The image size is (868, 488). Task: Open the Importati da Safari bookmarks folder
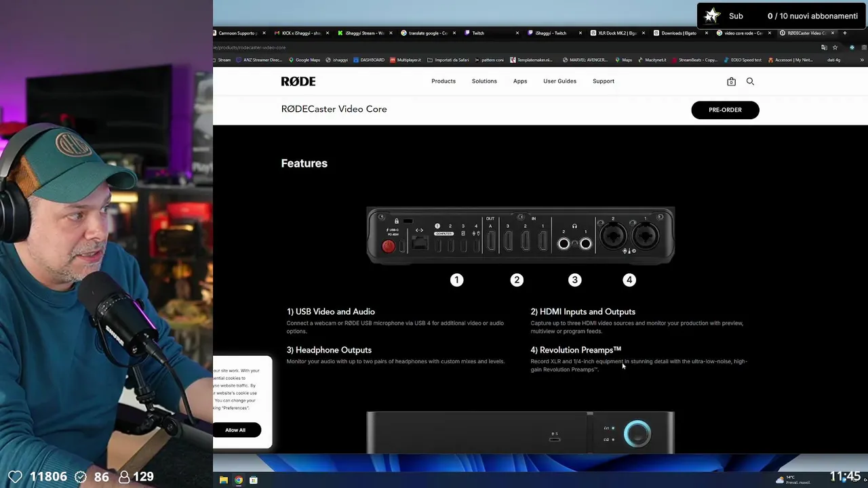coord(448,60)
